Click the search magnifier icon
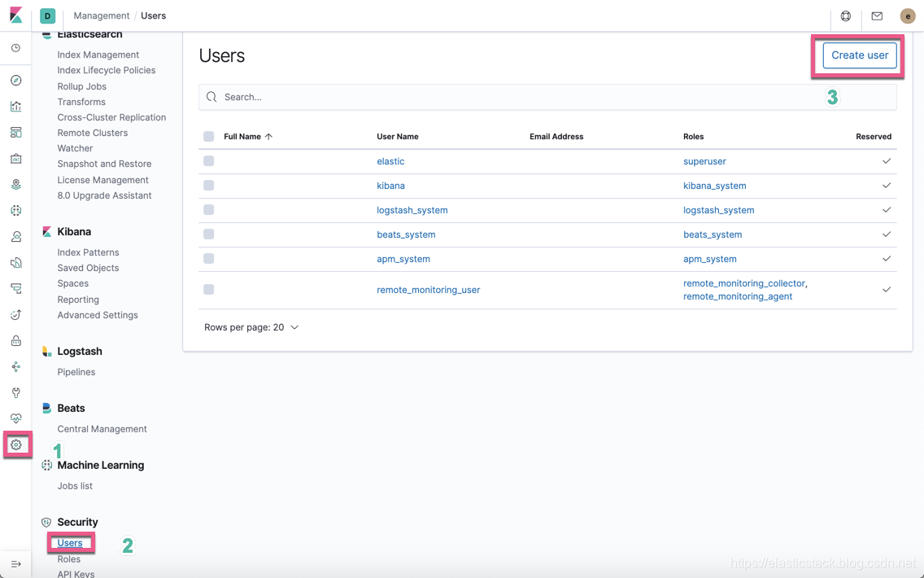The height and width of the screenshot is (578, 924). (211, 97)
